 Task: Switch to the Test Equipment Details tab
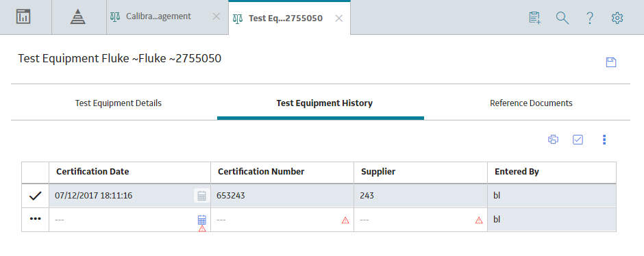119,103
